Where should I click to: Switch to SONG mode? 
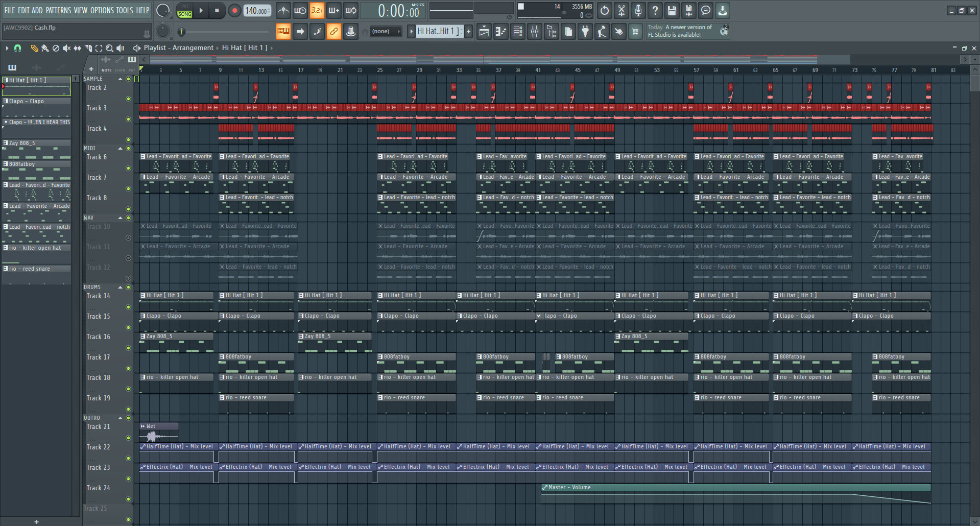[x=185, y=14]
